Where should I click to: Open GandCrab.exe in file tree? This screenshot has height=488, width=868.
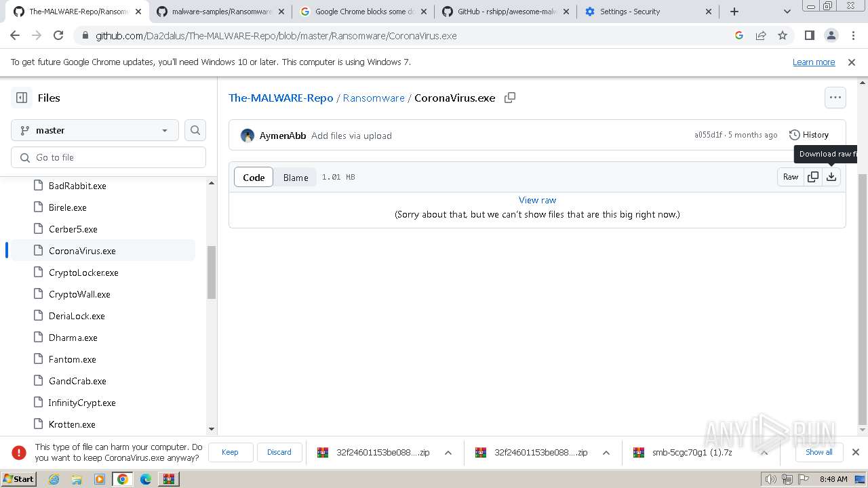pyautogui.click(x=77, y=381)
